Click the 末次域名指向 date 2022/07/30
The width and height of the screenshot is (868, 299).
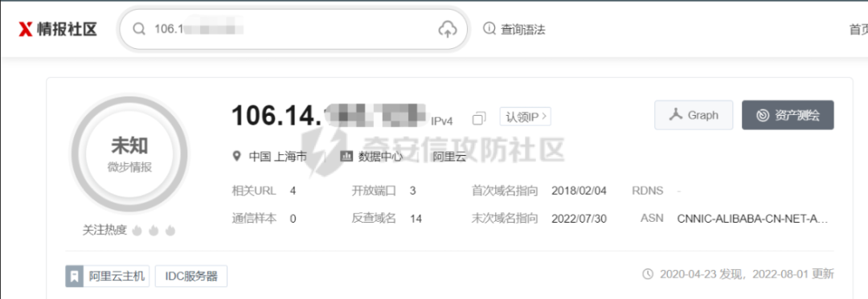coord(579,219)
